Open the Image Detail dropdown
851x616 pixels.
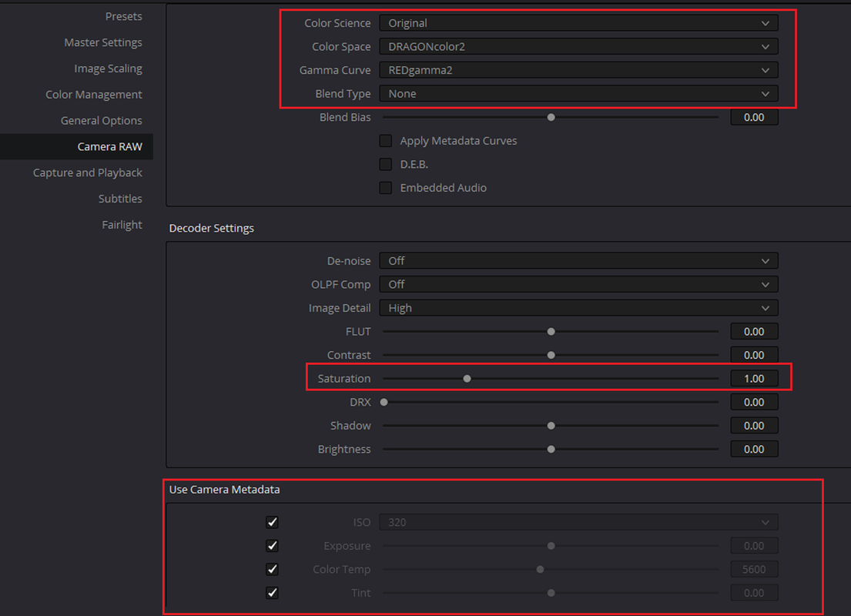[x=578, y=308]
